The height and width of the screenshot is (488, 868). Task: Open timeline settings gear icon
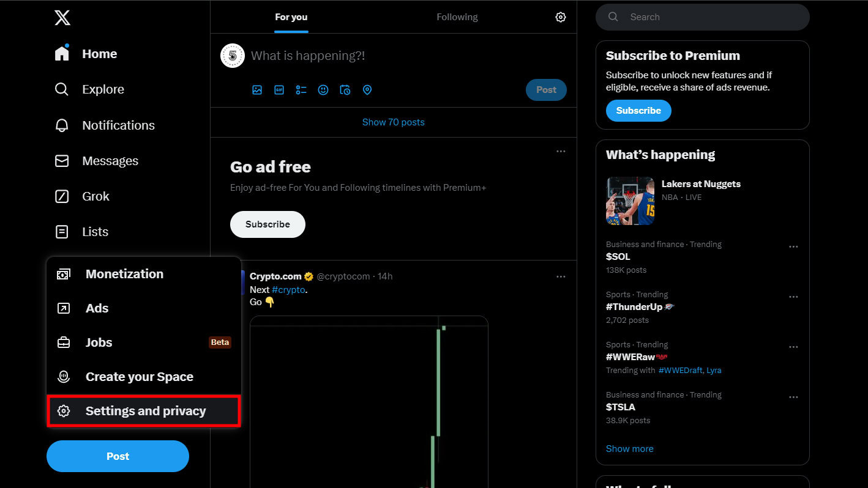point(560,17)
